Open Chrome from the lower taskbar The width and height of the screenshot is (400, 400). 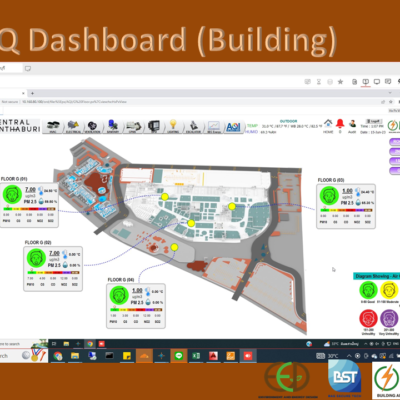[58, 356]
